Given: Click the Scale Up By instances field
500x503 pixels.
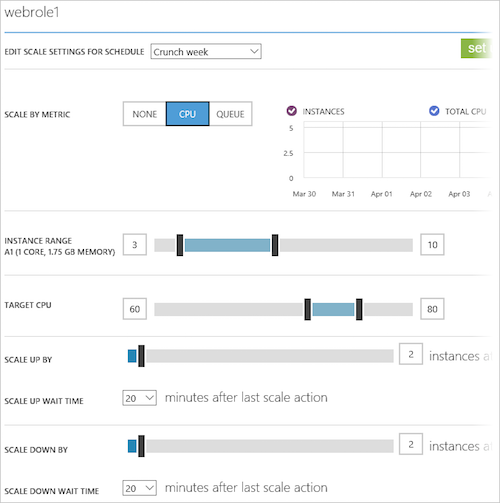Looking at the screenshot, I should click(x=411, y=354).
